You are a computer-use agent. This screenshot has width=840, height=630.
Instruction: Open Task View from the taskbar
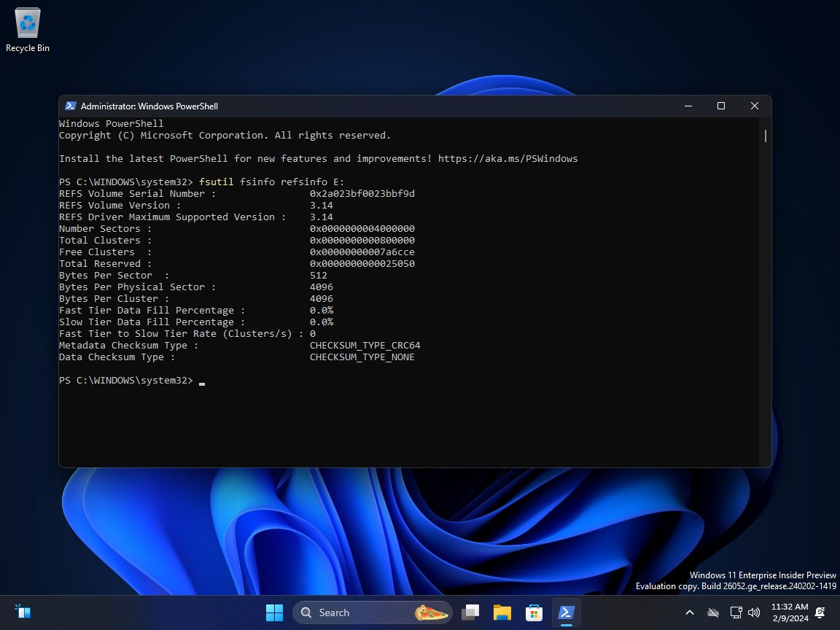(470, 612)
